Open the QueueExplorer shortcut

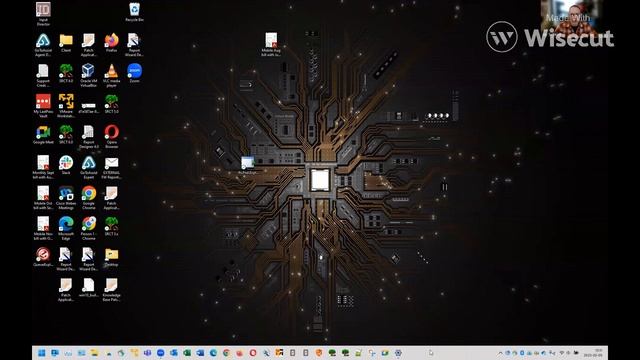coord(43,257)
